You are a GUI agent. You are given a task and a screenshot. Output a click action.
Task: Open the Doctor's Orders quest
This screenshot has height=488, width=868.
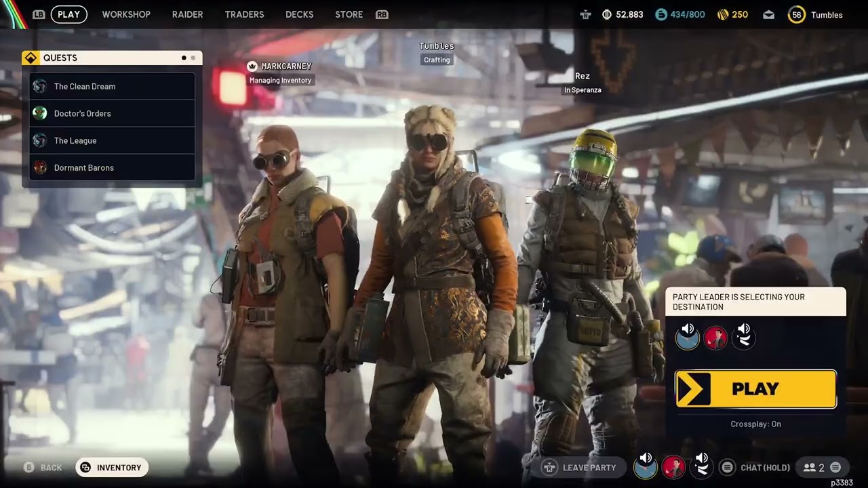(112, 113)
